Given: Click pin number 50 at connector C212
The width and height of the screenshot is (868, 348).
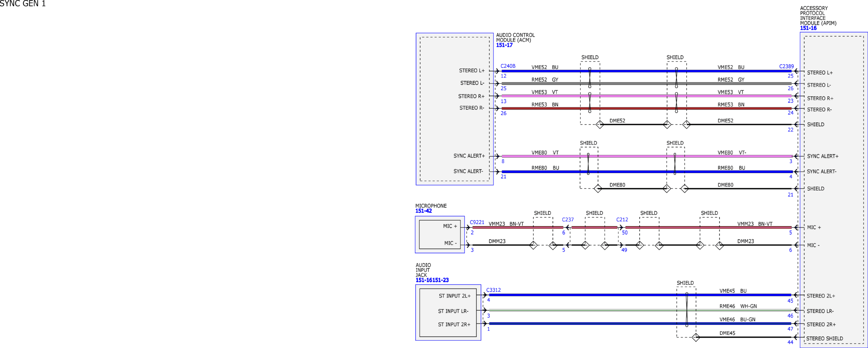Looking at the screenshot, I should [625, 233].
